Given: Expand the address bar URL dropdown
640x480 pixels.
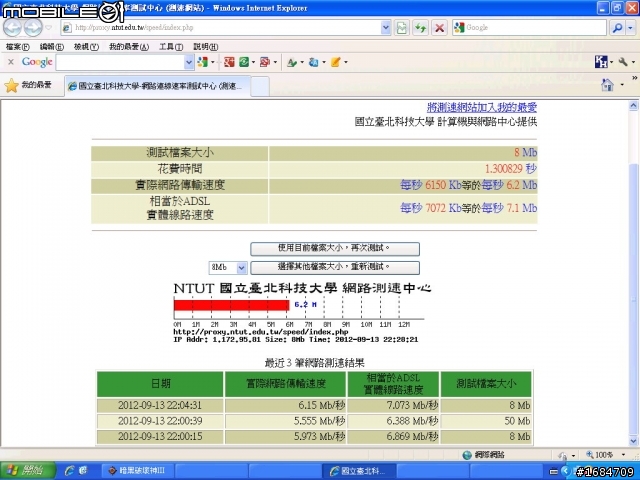Looking at the screenshot, I should [x=386, y=28].
